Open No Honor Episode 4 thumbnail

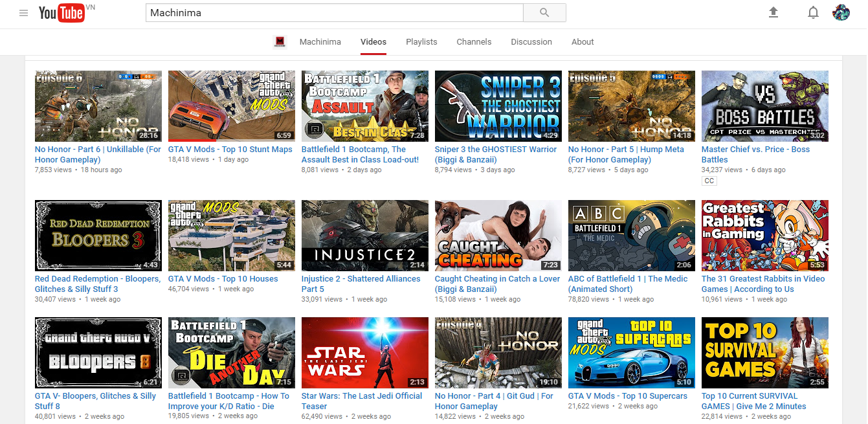498,353
